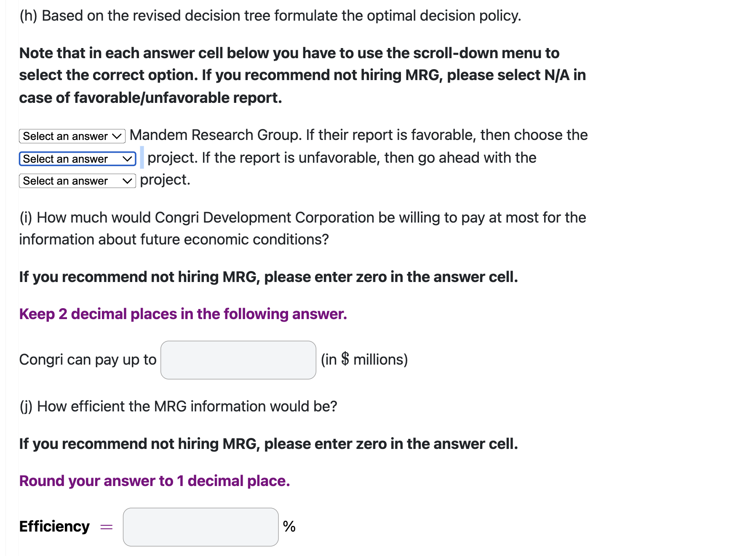Click question (j) about MRG information efficiency
This screenshot has height=556, width=756.
pos(178,406)
